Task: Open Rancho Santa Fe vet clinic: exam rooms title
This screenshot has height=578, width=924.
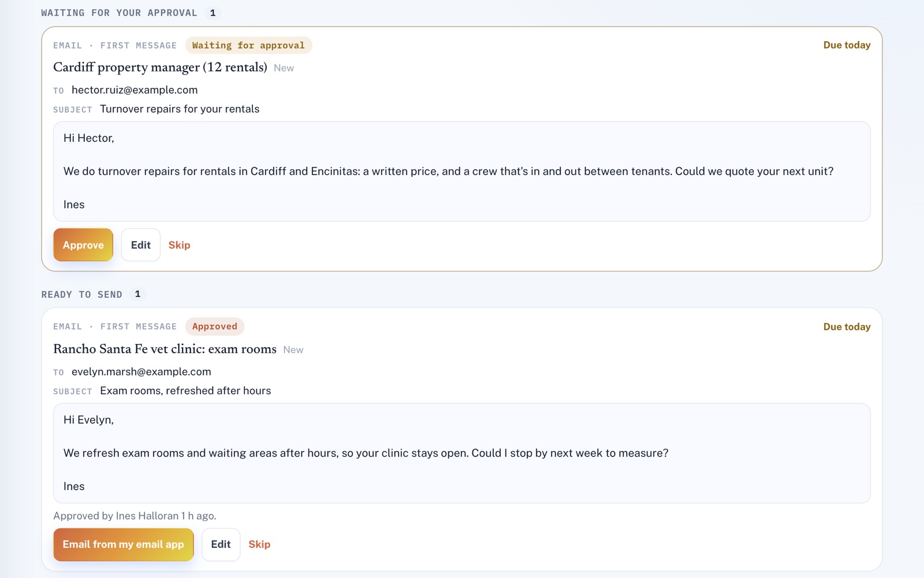Action: point(165,349)
